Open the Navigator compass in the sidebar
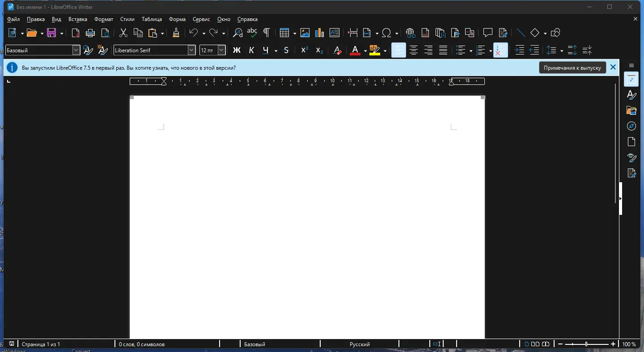 coord(631,126)
